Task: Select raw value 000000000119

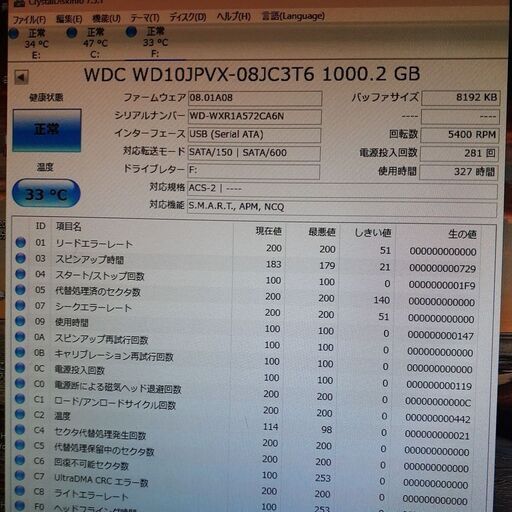Action: [439, 386]
